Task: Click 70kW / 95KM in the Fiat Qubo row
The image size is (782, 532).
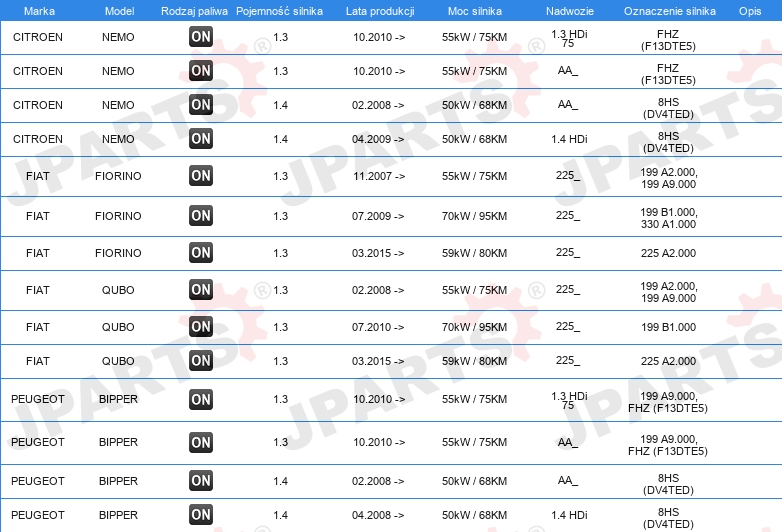Action: pos(474,327)
